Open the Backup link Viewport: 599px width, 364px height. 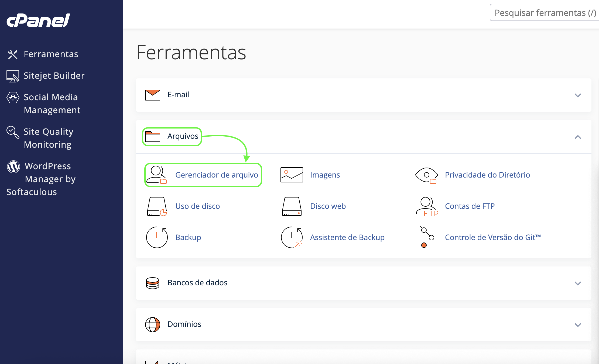188,237
